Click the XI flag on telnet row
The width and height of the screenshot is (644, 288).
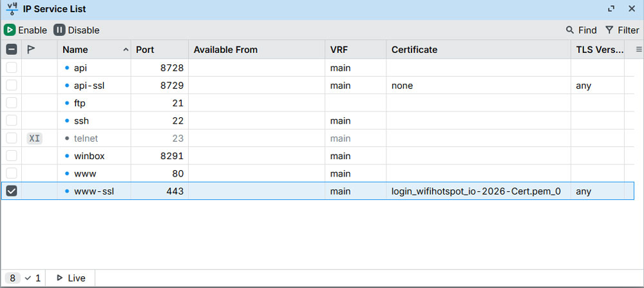34,139
